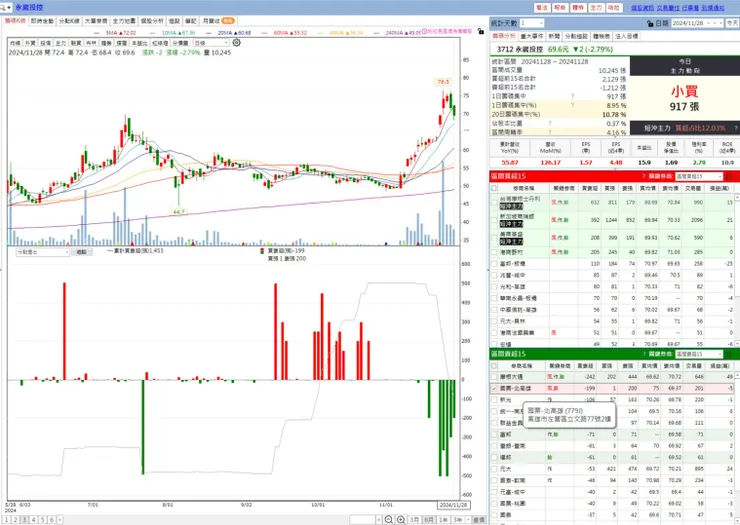Tick the checkbox for 富邦-板橋

[x=494, y=263]
